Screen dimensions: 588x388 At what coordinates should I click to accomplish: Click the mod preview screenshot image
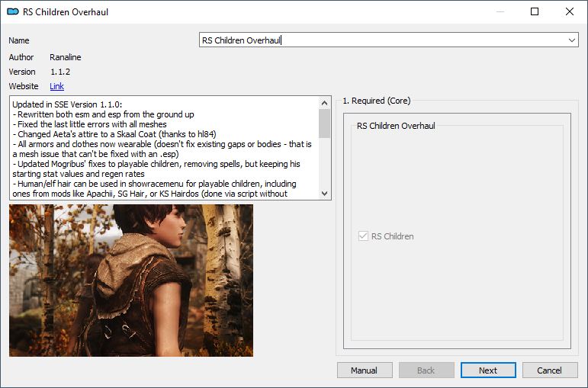click(x=131, y=281)
